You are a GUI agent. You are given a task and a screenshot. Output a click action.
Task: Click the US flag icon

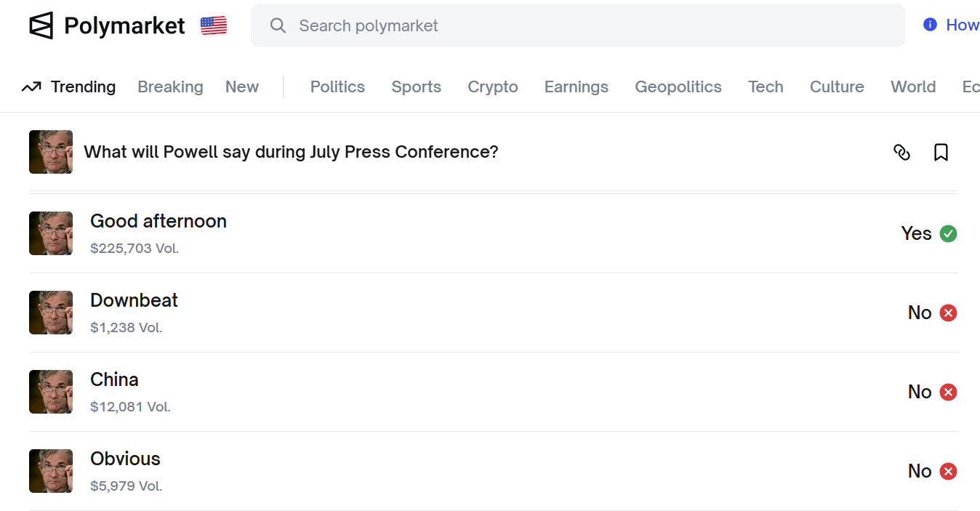214,26
